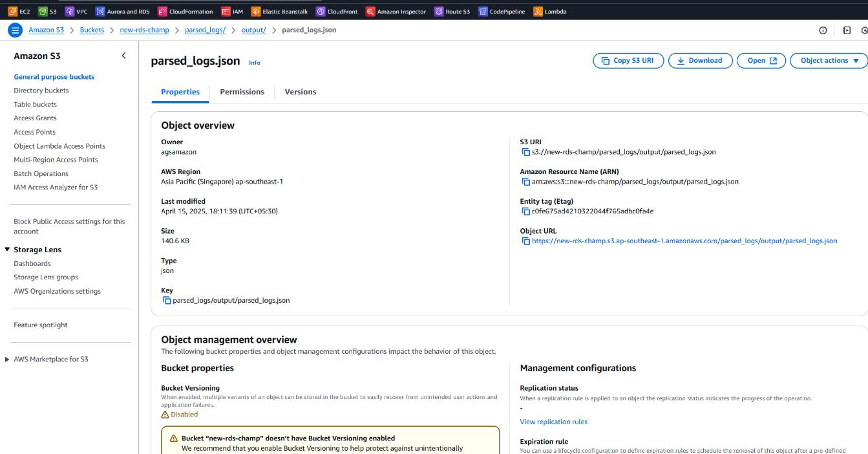Open the VPC service shortcut
Viewport: 868px width, 454px height.
[x=76, y=11]
